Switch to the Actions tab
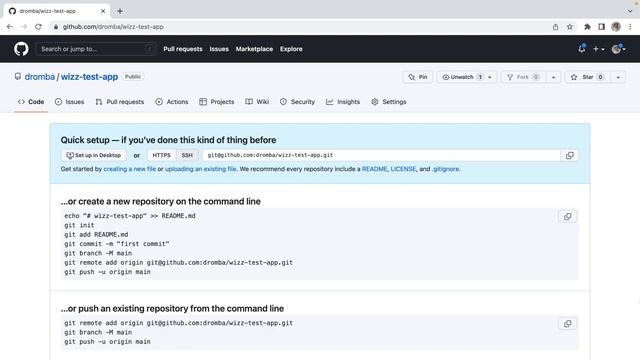Image resolution: width=640 pixels, height=360 pixels. pyautogui.click(x=172, y=102)
